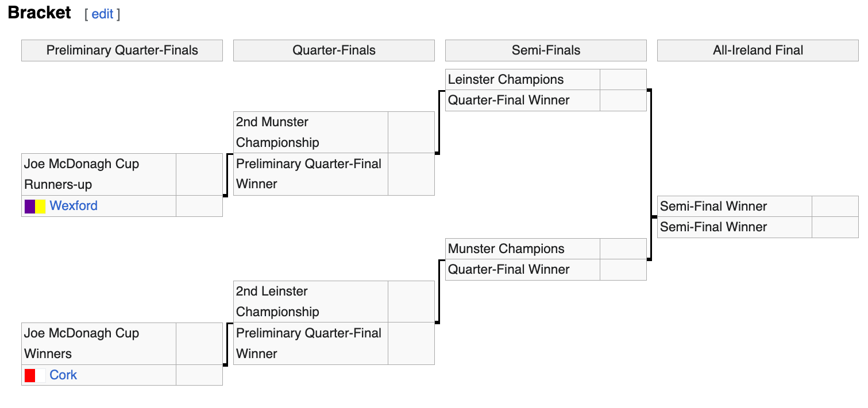The height and width of the screenshot is (408, 868).
Task: Click the Cork red and white flag icon
Action: tap(35, 375)
